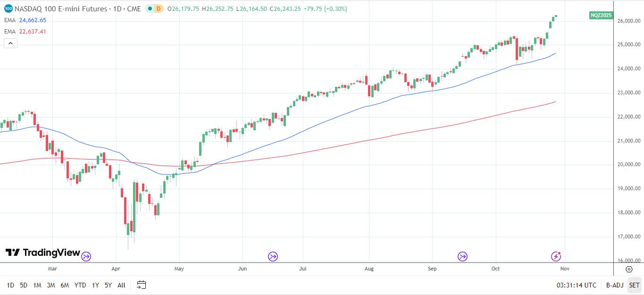Image resolution: width=644 pixels, height=295 pixels.
Task: Click the purple arrow marker below the June candles
Action: [x=272, y=256]
